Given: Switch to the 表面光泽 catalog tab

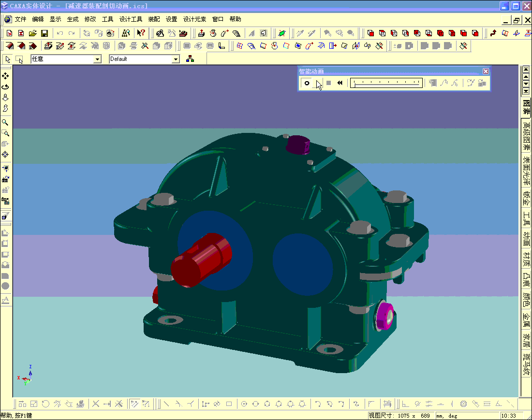Looking at the screenshot, I should point(526,171).
